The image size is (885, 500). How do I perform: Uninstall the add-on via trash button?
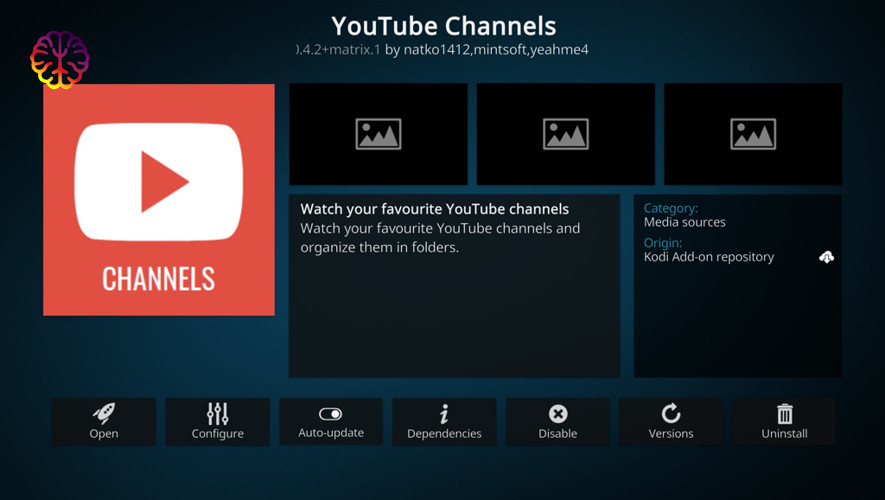pos(785,422)
